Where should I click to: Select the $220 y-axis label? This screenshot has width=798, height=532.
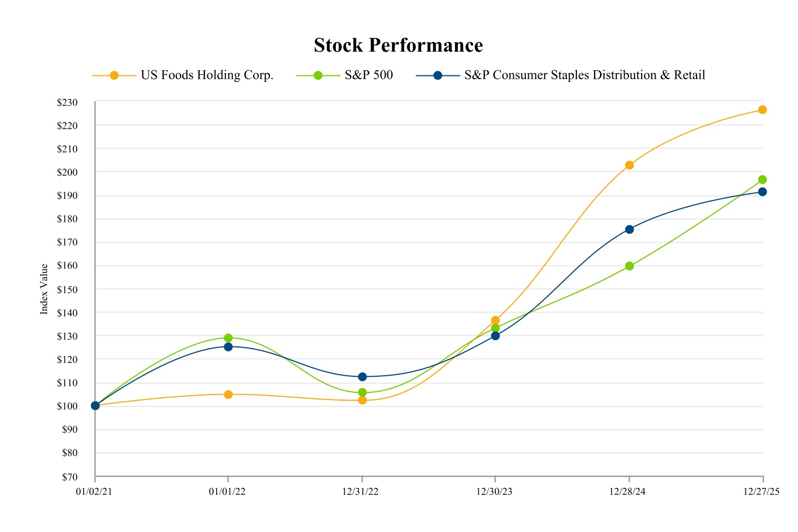coord(66,126)
